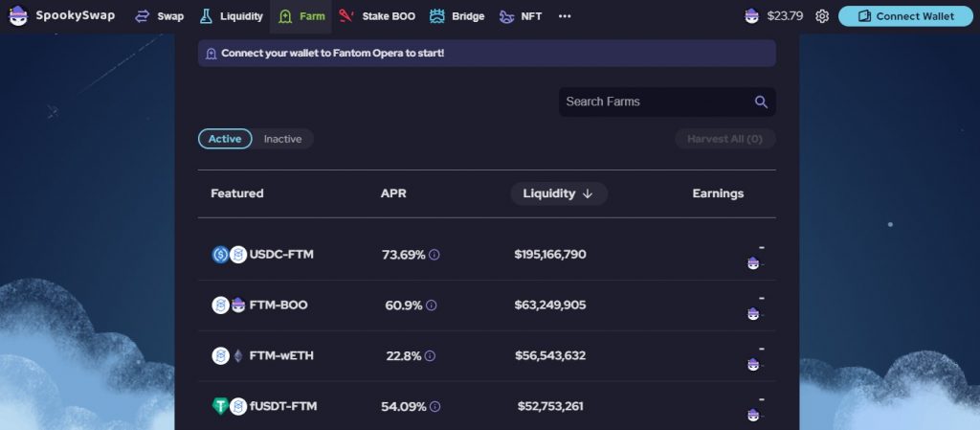Click the BOO earnings icon in USDC-FTM row
The image size is (980, 430).
point(753,263)
